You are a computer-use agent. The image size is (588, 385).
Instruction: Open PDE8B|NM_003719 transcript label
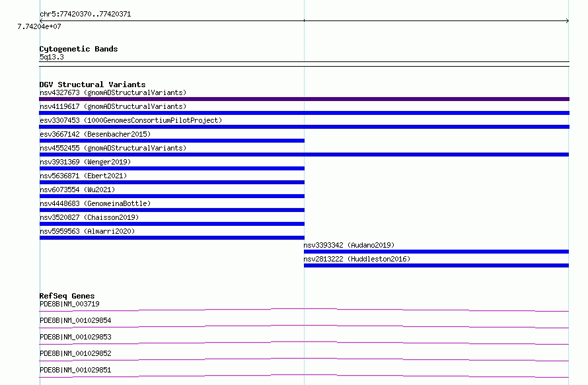[69, 304]
